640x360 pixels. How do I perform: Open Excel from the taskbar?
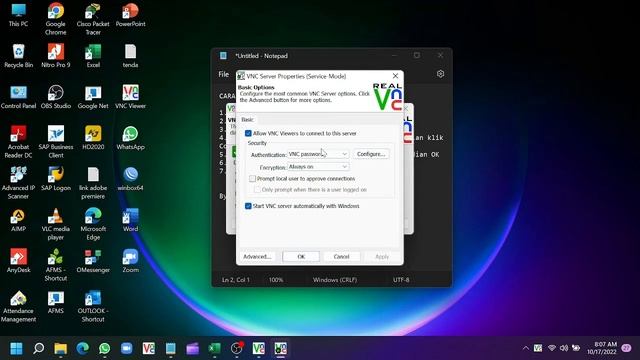(214, 349)
